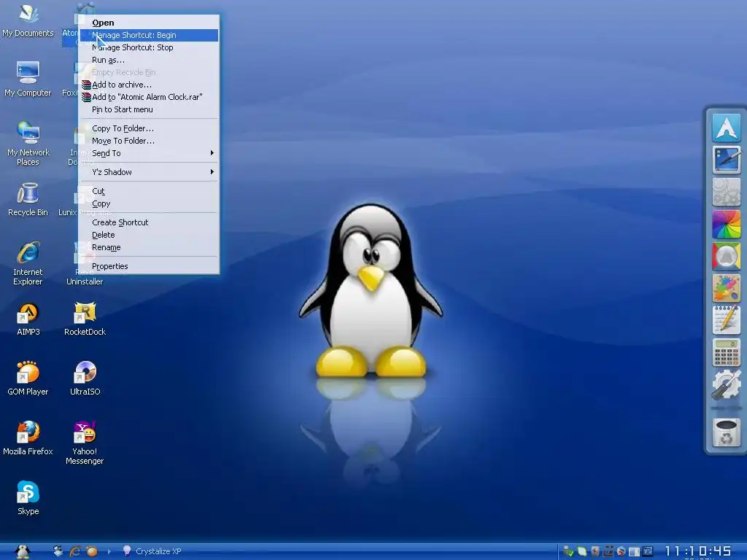Select Manage Shortcut: Begin menu entry
Image resolution: width=747 pixels, height=560 pixels.
coord(149,35)
